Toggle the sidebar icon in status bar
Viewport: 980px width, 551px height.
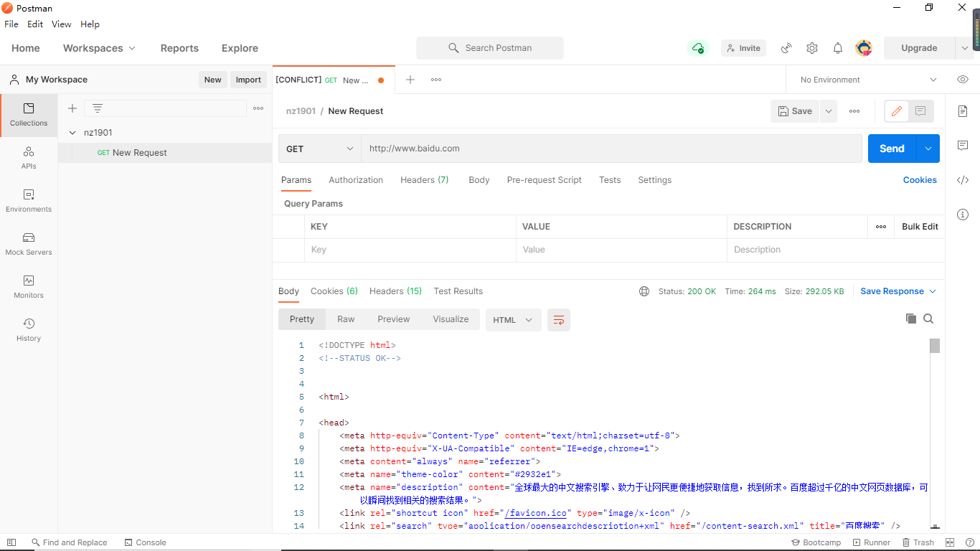[x=11, y=542]
